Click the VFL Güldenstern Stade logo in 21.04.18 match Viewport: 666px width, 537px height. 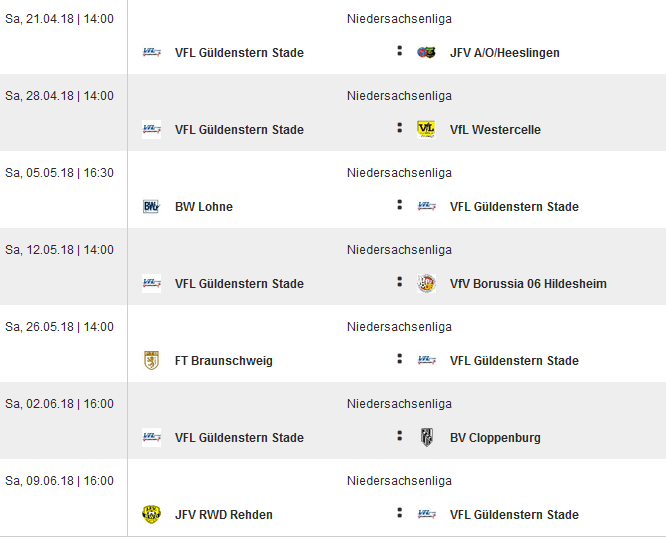pos(151,52)
